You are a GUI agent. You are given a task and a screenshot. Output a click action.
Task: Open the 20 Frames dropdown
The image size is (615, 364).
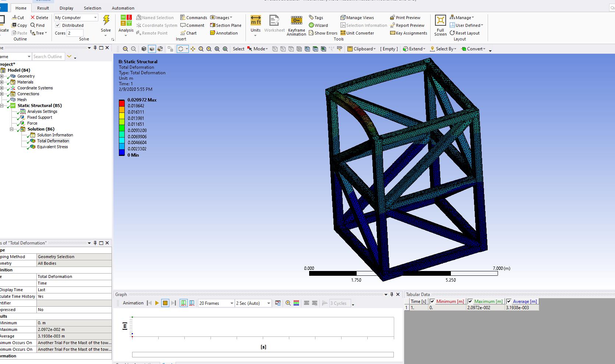click(x=216, y=303)
